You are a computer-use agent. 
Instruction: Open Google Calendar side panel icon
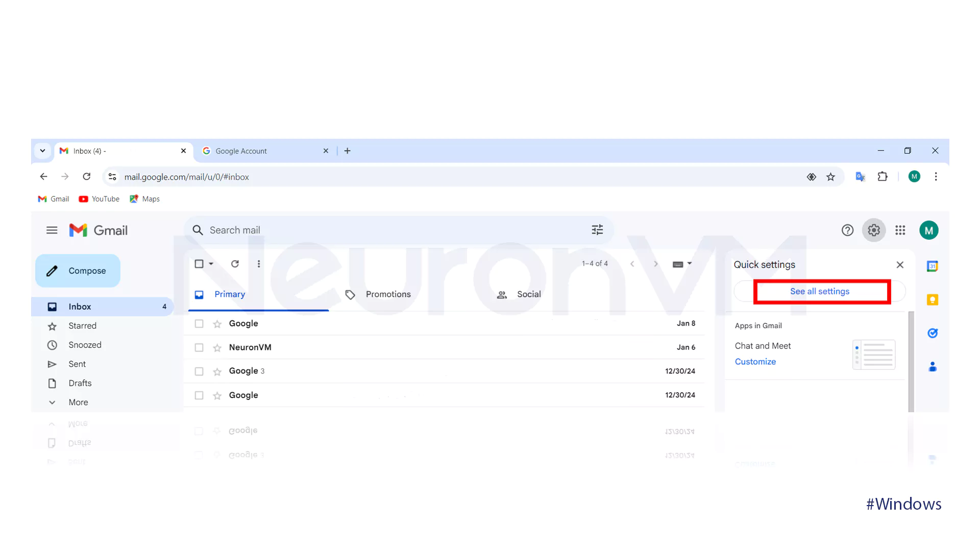tap(933, 266)
